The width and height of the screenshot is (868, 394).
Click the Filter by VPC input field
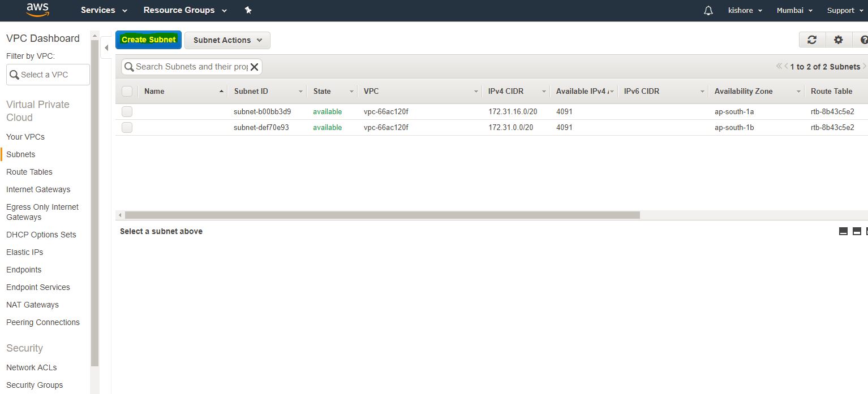coord(48,75)
